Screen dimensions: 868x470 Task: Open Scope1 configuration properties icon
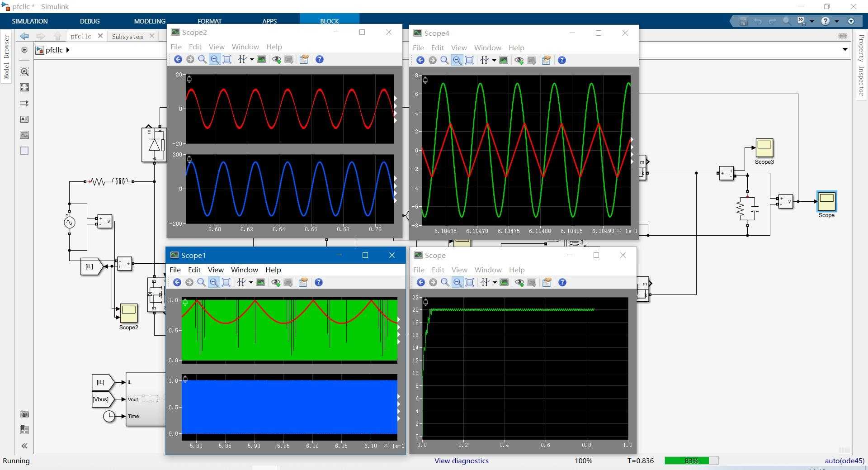point(303,282)
